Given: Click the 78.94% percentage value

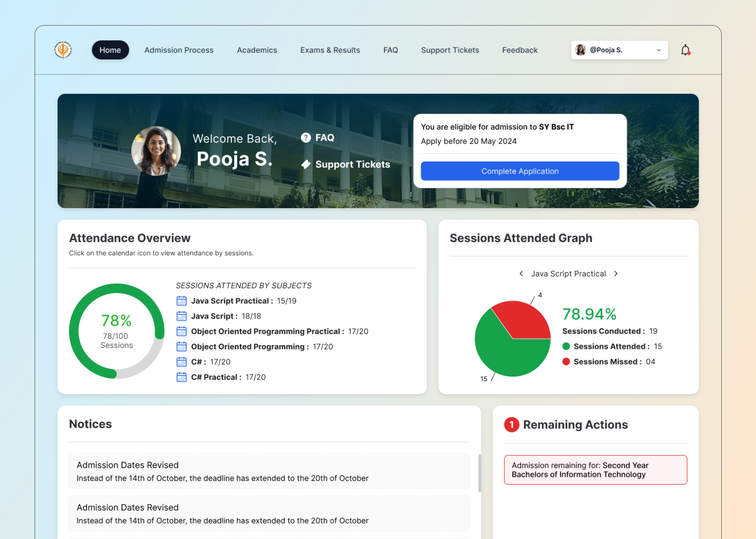Looking at the screenshot, I should point(589,314).
